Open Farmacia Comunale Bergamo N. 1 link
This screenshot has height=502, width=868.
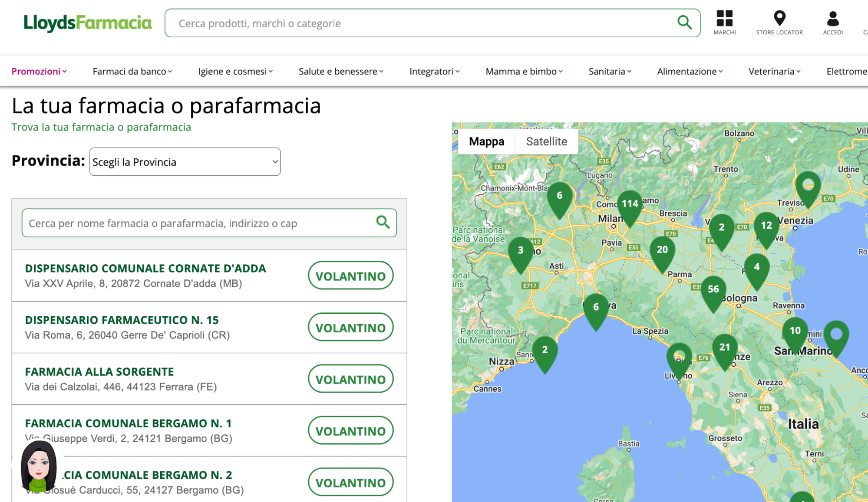[128, 423]
